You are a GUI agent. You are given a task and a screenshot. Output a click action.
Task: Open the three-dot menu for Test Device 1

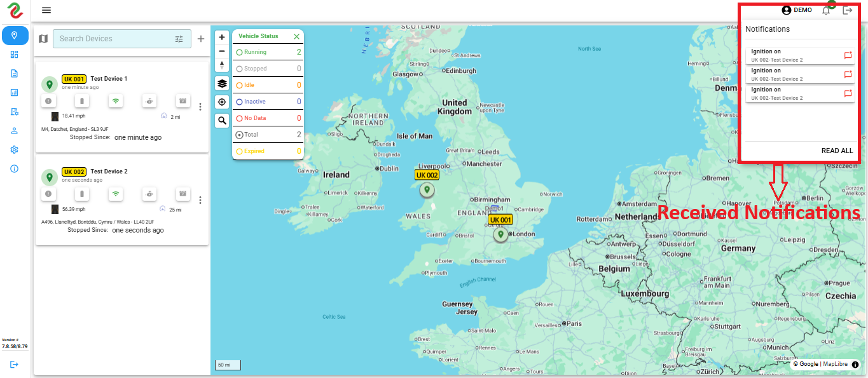point(200,106)
